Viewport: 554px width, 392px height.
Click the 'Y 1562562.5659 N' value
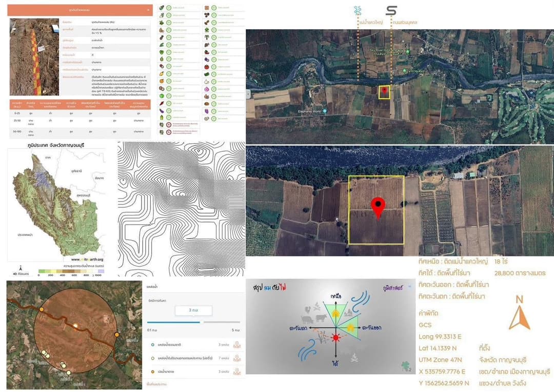pos(444,383)
